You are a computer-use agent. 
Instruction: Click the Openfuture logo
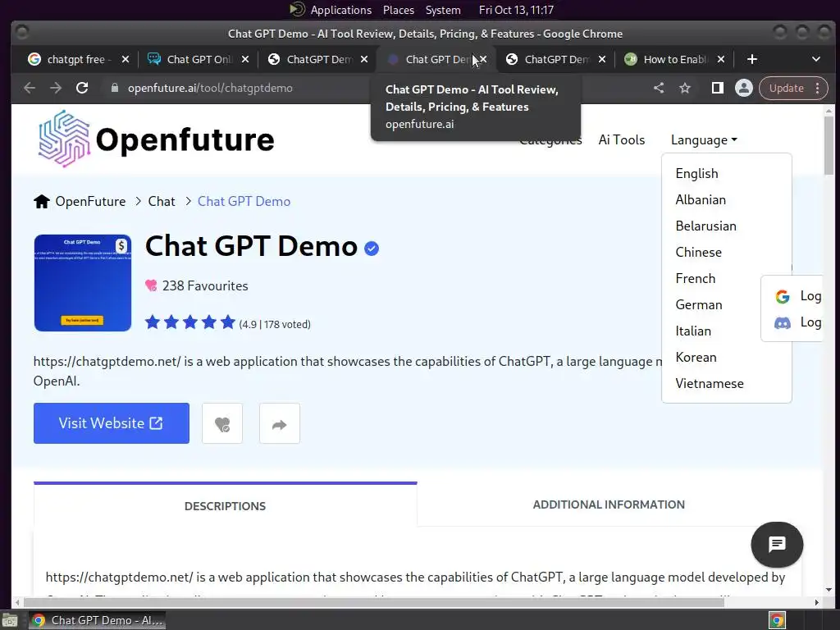[x=156, y=139]
